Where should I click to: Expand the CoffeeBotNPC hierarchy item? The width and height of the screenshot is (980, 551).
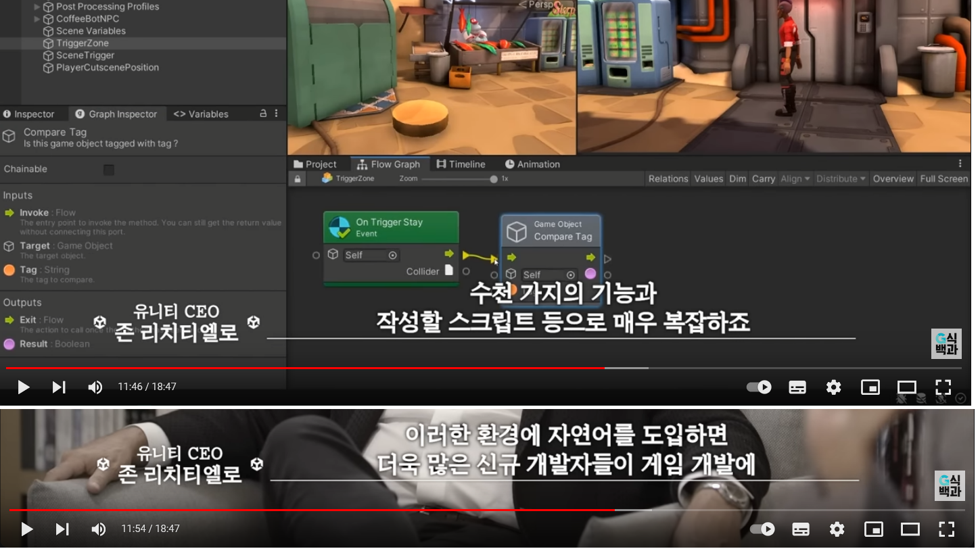pos(38,18)
